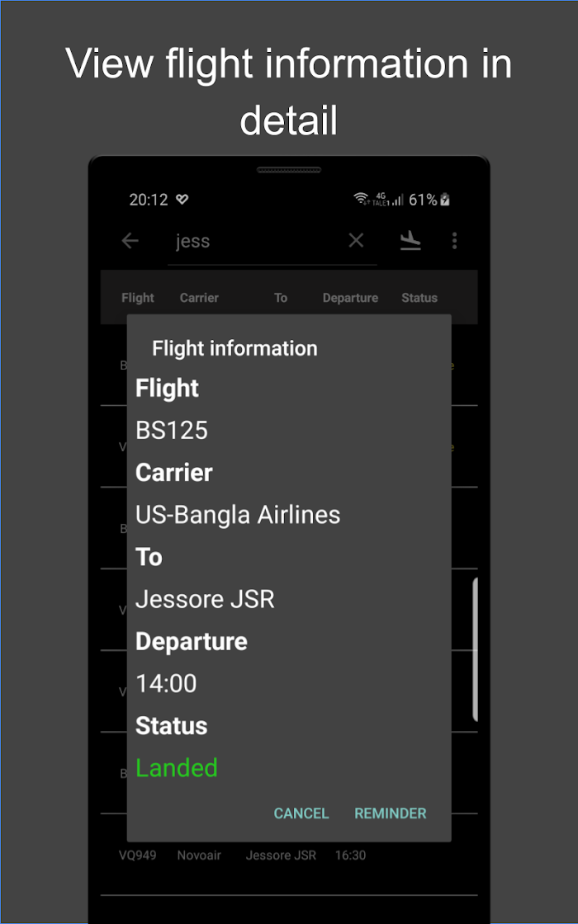Clear the search text with X icon
Viewport: 578px width, 924px height.
click(x=356, y=240)
